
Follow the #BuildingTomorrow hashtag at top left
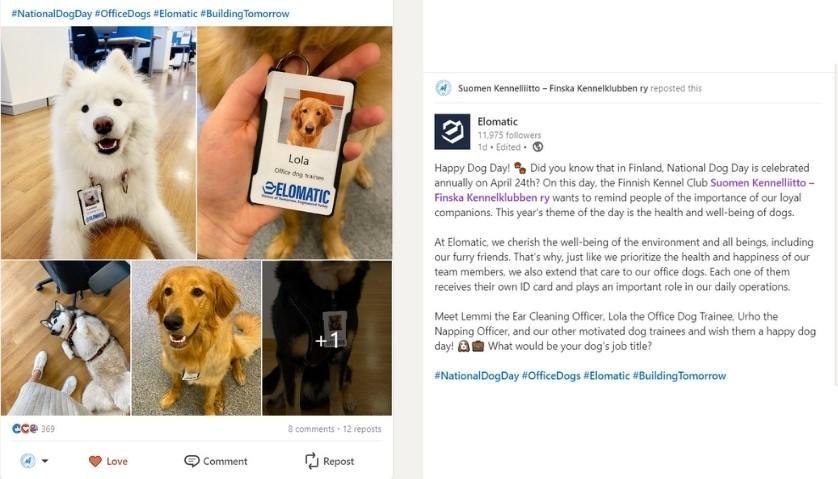tap(245, 14)
